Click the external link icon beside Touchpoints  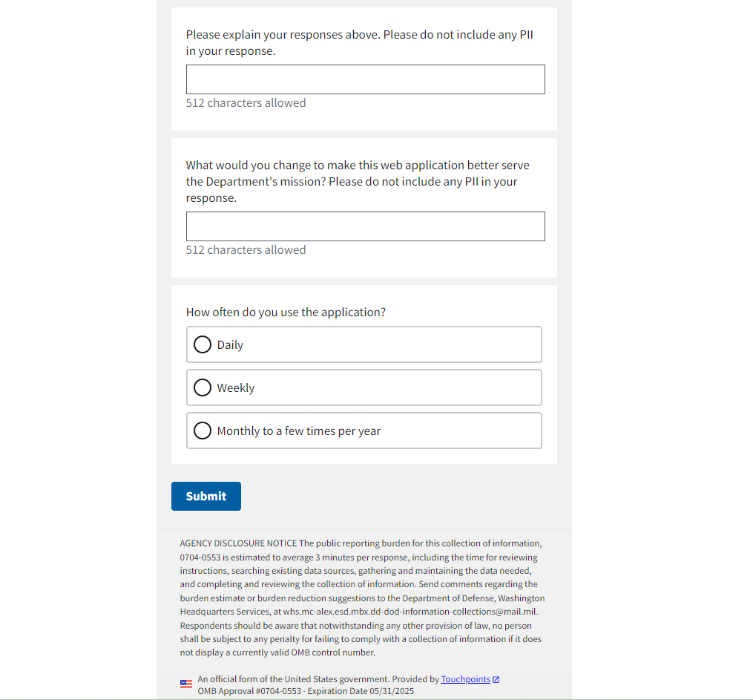[496, 679]
